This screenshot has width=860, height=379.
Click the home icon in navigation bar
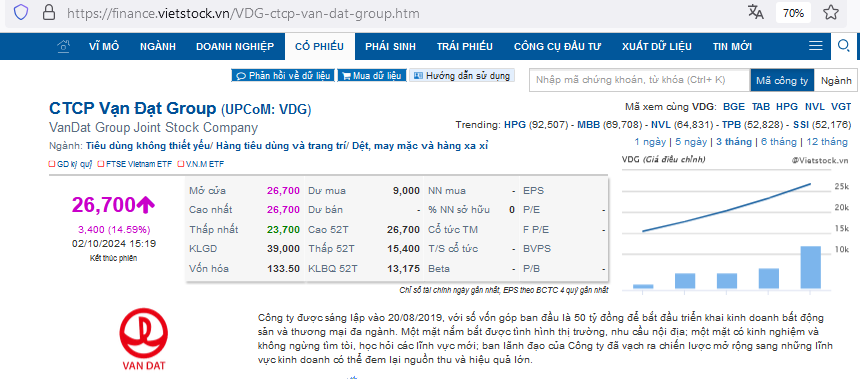pyautogui.click(x=64, y=46)
